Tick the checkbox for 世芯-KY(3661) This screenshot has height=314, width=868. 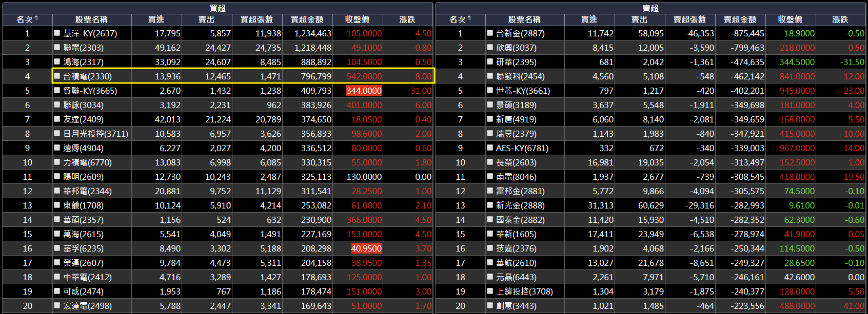(x=490, y=90)
